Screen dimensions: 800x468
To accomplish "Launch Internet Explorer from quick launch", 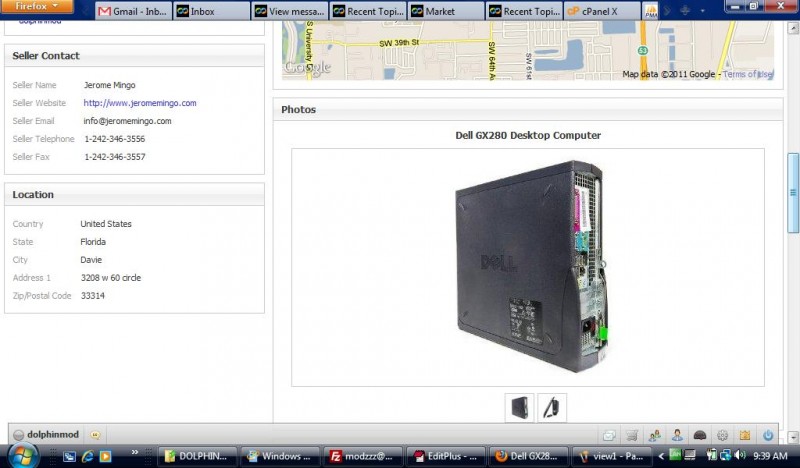I will click(88, 456).
